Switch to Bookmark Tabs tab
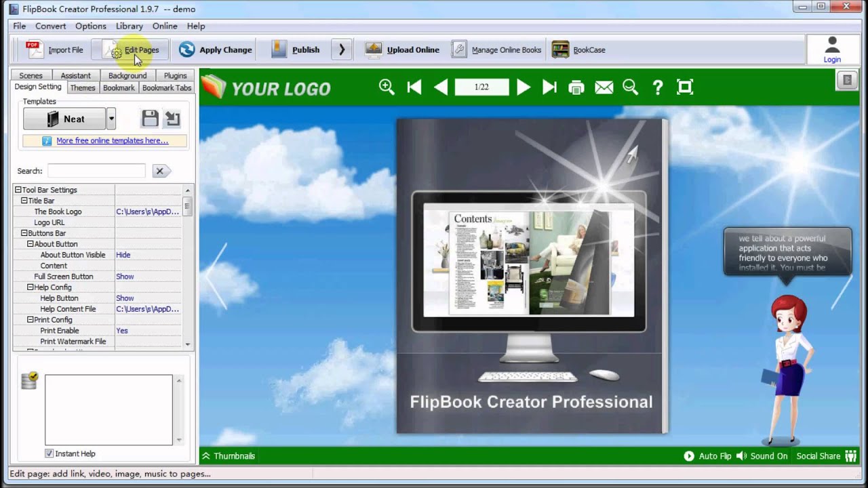The image size is (868, 488). pyautogui.click(x=167, y=87)
